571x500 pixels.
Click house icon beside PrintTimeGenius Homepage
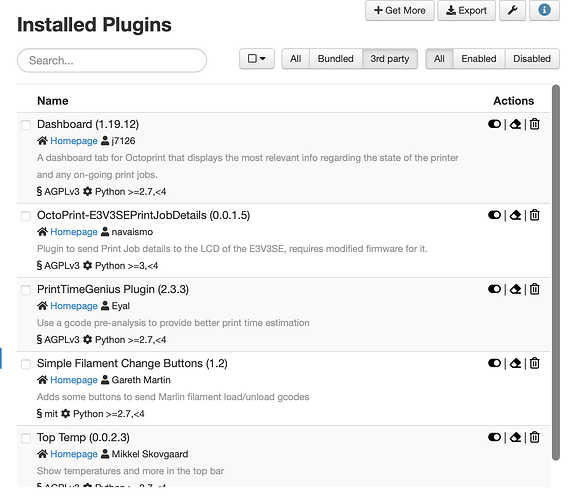click(x=42, y=306)
